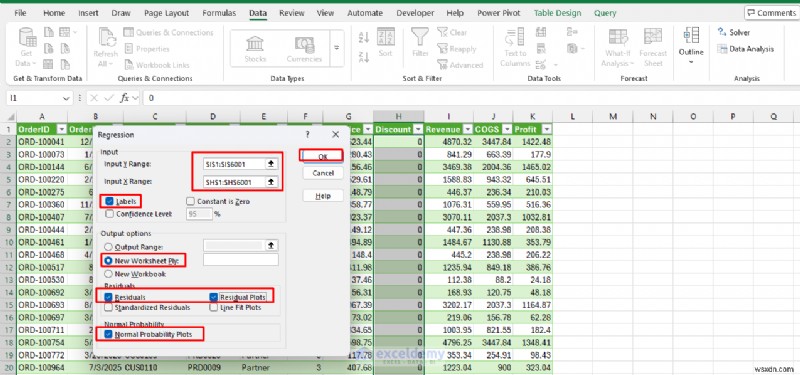
Task: Select cell ORD-100041
Action: (42, 142)
